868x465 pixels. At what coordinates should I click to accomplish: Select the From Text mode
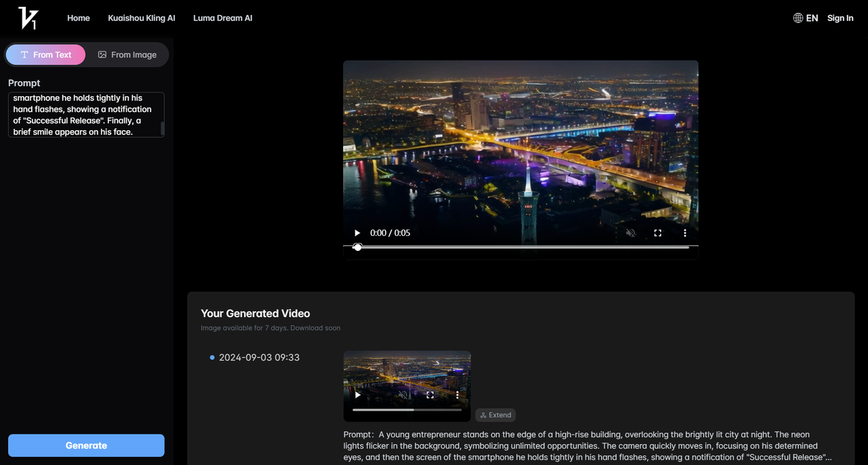pyautogui.click(x=45, y=54)
